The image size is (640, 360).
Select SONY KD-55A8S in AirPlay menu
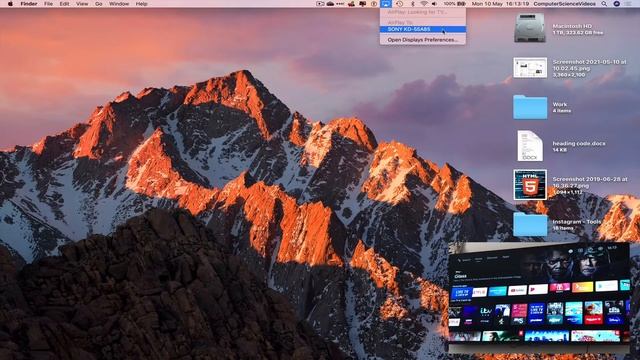coord(423,29)
